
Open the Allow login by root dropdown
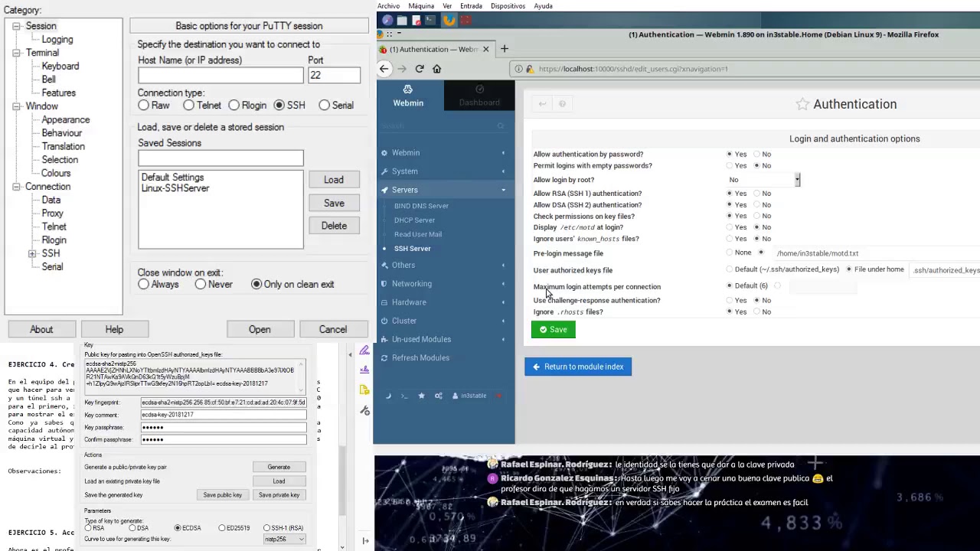[764, 180]
